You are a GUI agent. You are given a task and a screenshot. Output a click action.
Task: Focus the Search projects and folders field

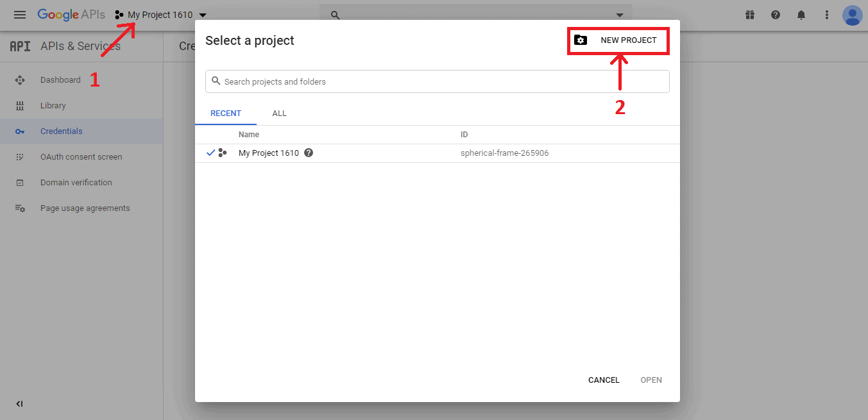point(438,81)
